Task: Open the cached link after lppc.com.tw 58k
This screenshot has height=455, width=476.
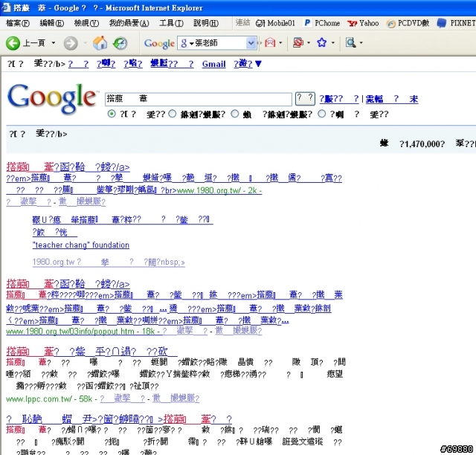Action: click(x=122, y=398)
